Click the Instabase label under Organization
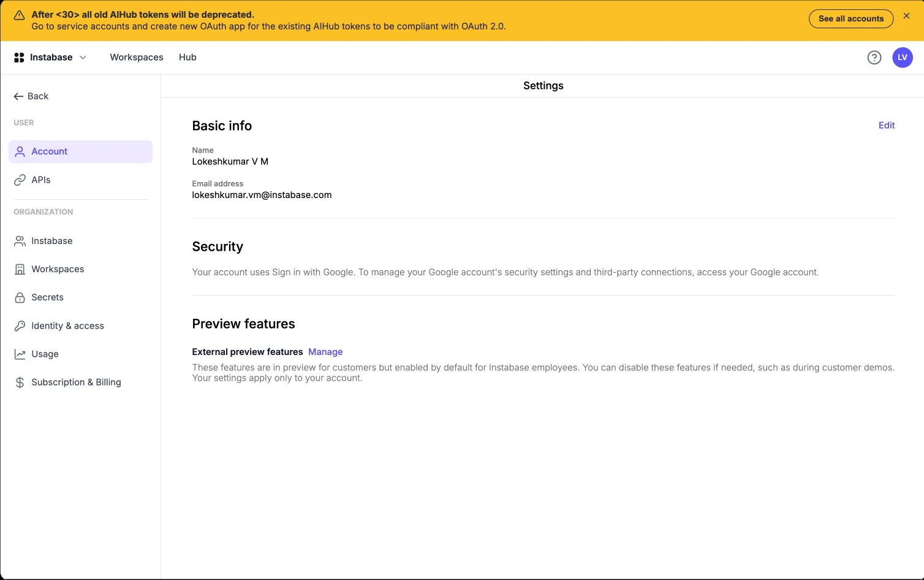 click(x=52, y=241)
